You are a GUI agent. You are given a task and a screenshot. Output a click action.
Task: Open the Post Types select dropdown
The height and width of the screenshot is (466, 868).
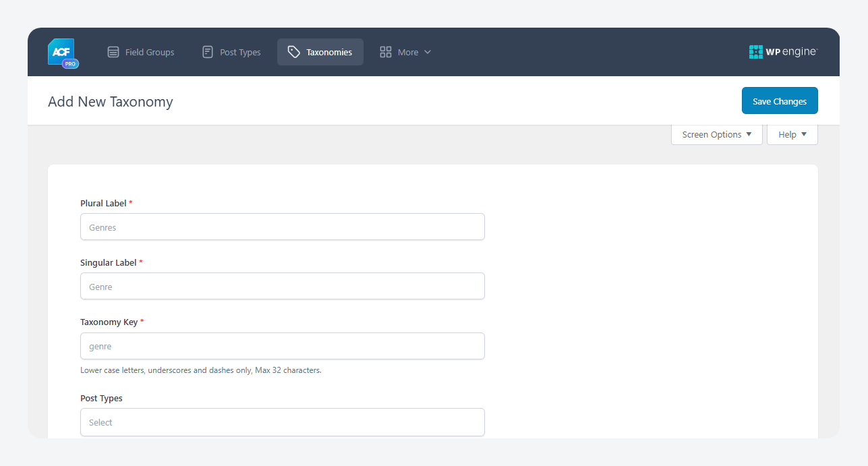[x=283, y=422]
